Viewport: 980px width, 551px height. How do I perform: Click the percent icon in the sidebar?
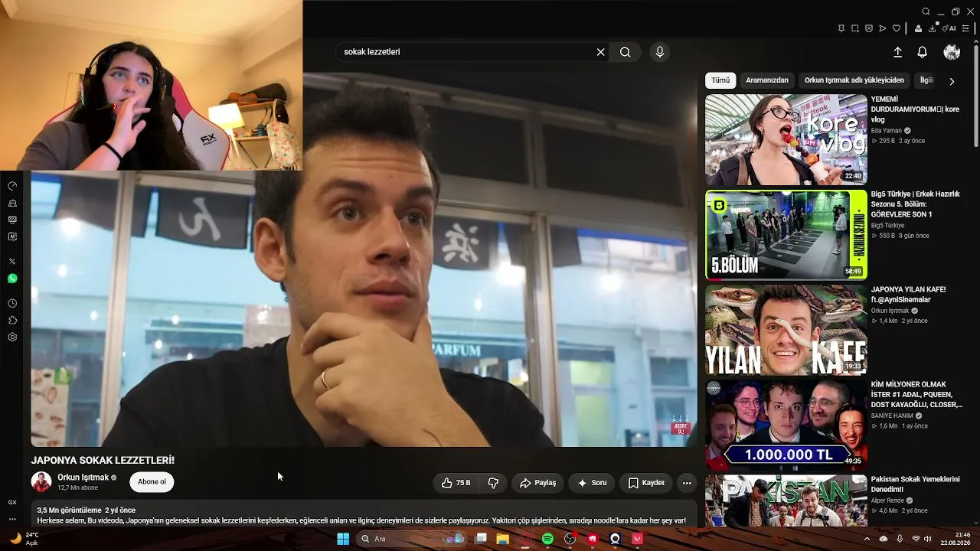click(x=12, y=261)
